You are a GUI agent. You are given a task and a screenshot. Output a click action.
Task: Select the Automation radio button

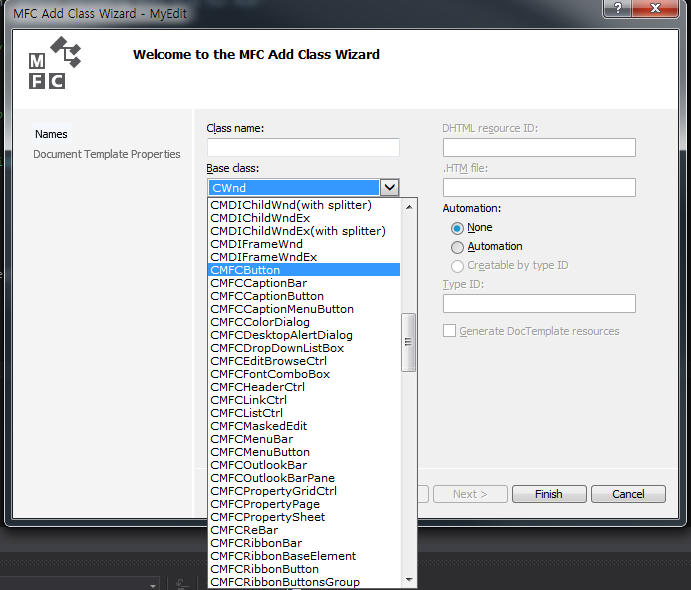click(x=457, y=247)
